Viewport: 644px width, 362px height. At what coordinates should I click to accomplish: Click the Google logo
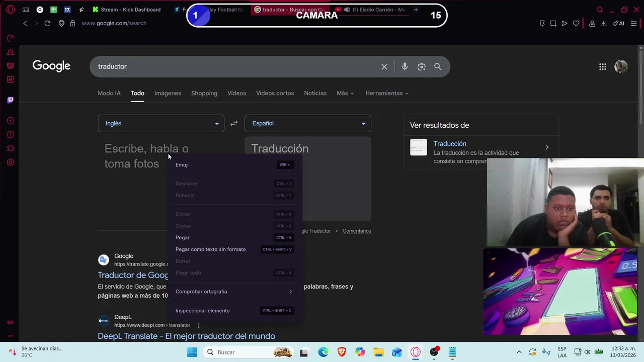coord(51,66)
